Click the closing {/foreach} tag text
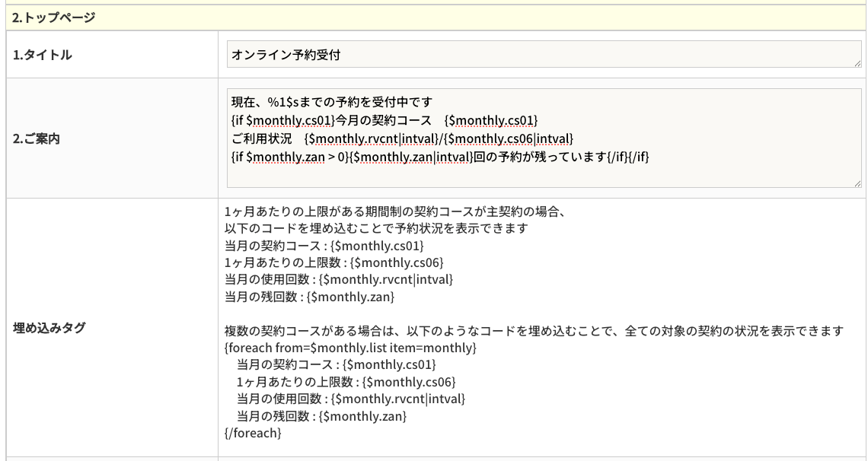 click(254, 433)
